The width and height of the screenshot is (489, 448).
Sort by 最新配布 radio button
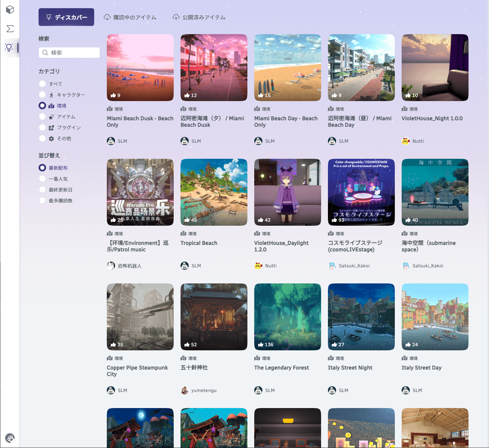(x=42, y=168)
